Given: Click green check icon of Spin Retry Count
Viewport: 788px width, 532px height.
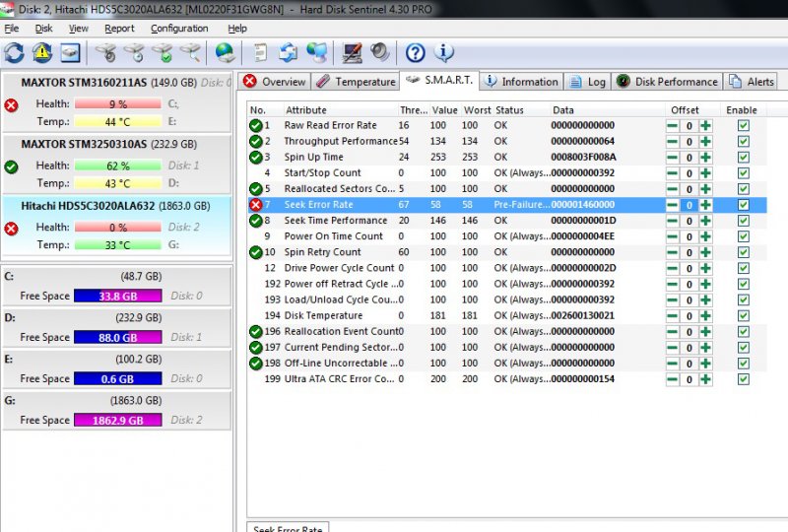Looking at the screenshot, I should click(256, 252).
